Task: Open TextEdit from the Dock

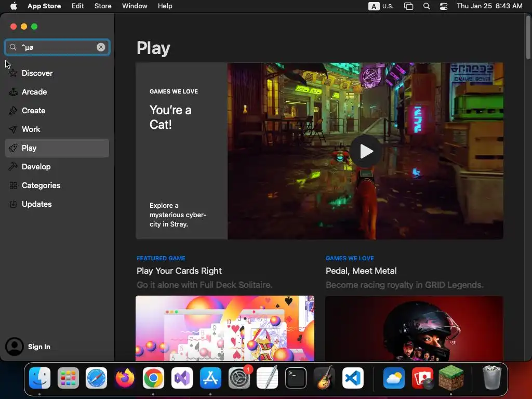Action: (268, 378)
